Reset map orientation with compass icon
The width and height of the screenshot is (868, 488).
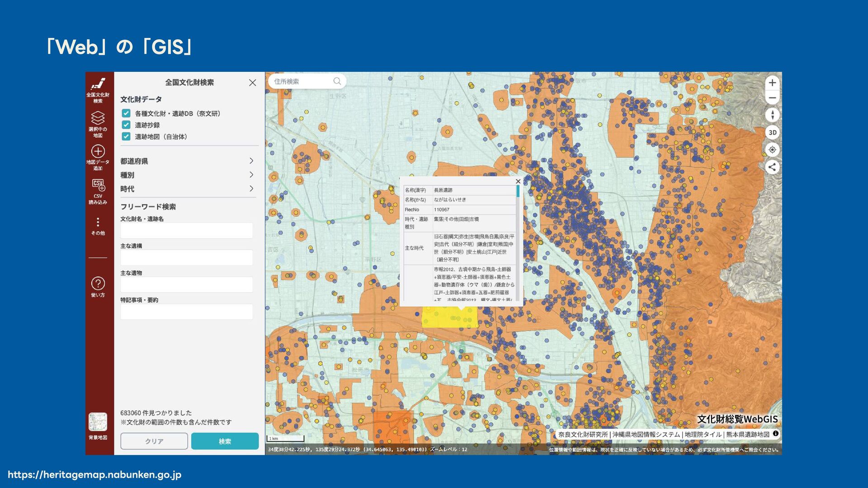772,115
